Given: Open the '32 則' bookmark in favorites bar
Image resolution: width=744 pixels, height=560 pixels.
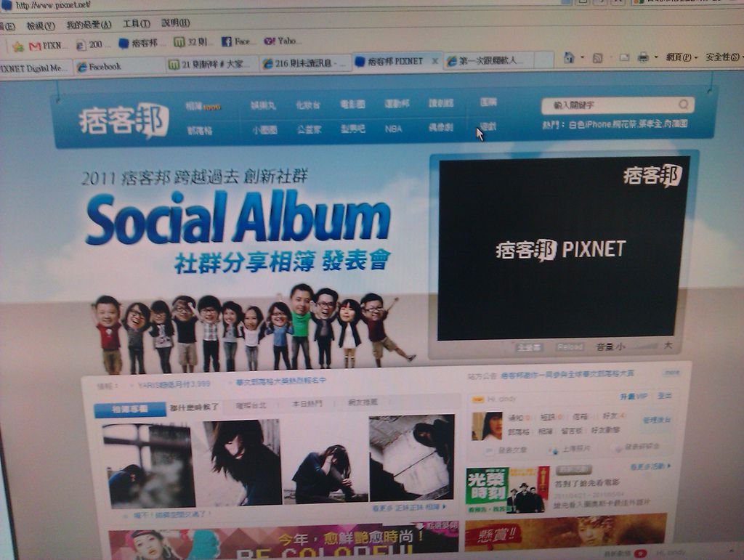Looking at the screenshot, I should point(191,42).
